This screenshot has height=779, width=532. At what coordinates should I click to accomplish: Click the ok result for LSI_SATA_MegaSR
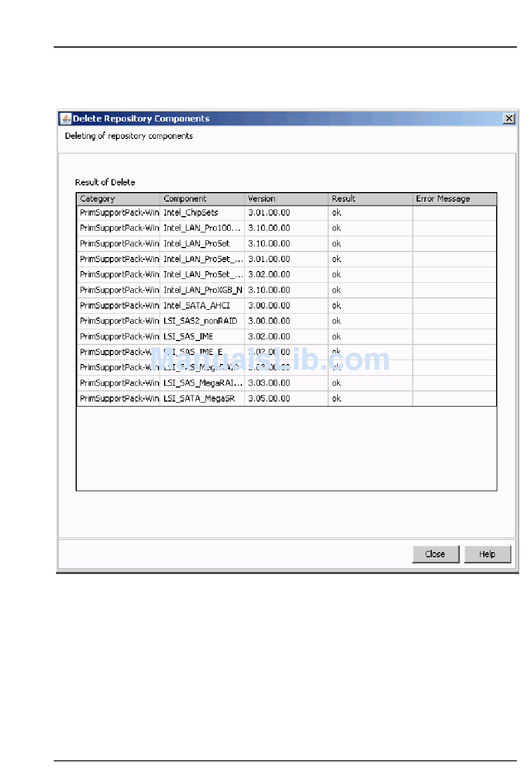pos(370,399)
